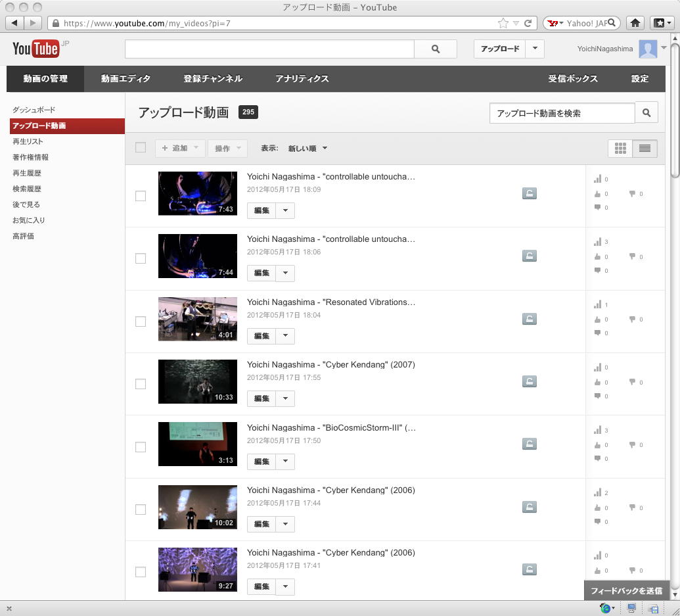Open 新しい順 sort order dropdown
This screenshot has width=680, height=616.
(x=307, y=149)
